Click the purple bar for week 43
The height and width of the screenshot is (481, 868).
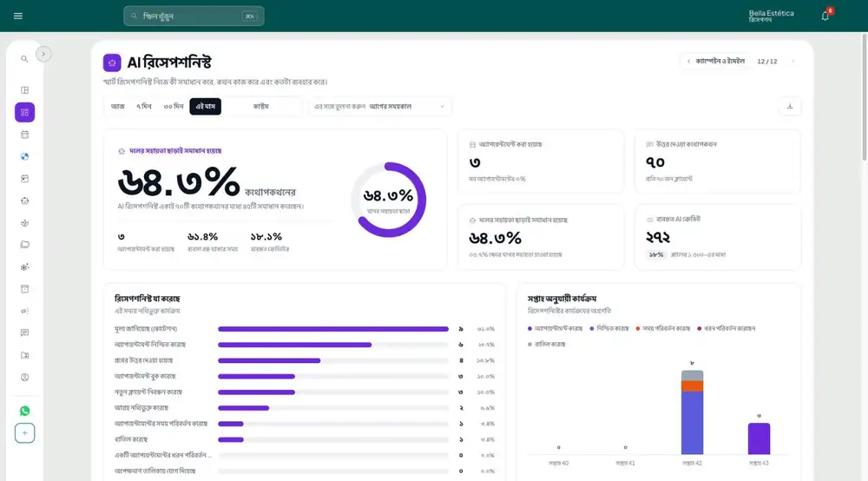coord(759,439)
